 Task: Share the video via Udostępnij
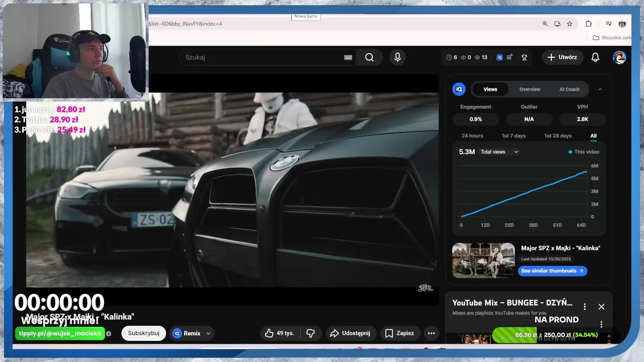coord(350,333)
